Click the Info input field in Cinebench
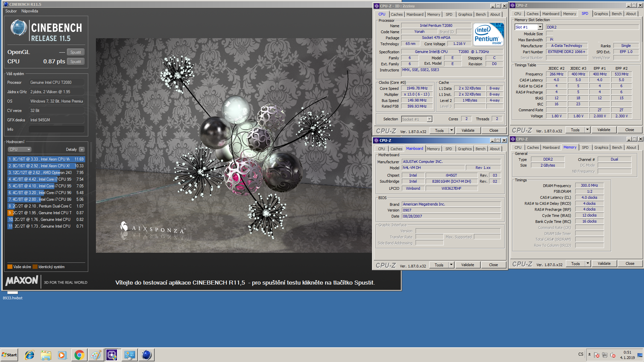This screenshot has height=362, width=644. [56, 129]
